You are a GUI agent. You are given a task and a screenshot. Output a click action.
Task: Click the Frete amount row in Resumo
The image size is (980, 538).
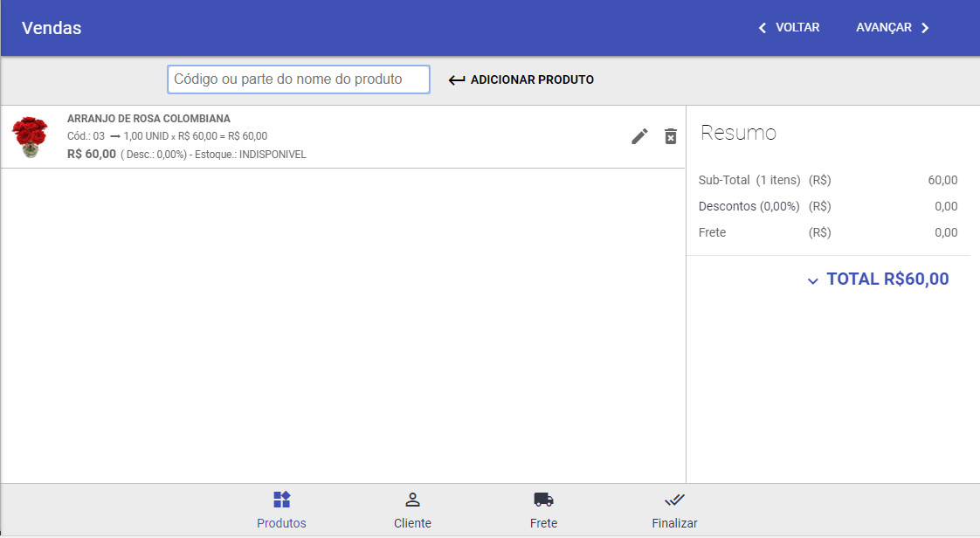coord(827,233)
